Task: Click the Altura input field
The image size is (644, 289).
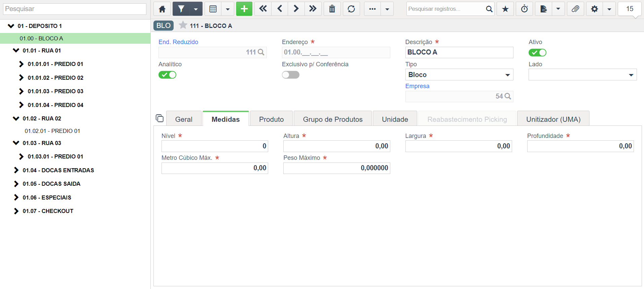Action: pos(336,146)
